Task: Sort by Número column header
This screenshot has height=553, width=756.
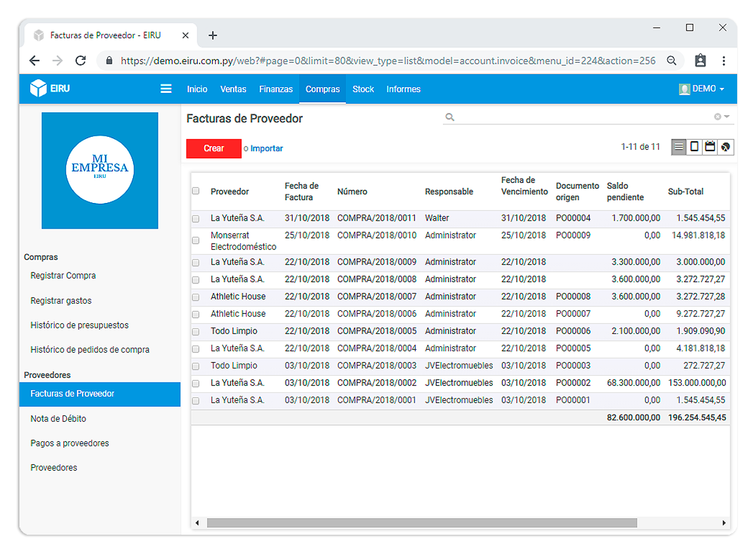Action: 352,192
